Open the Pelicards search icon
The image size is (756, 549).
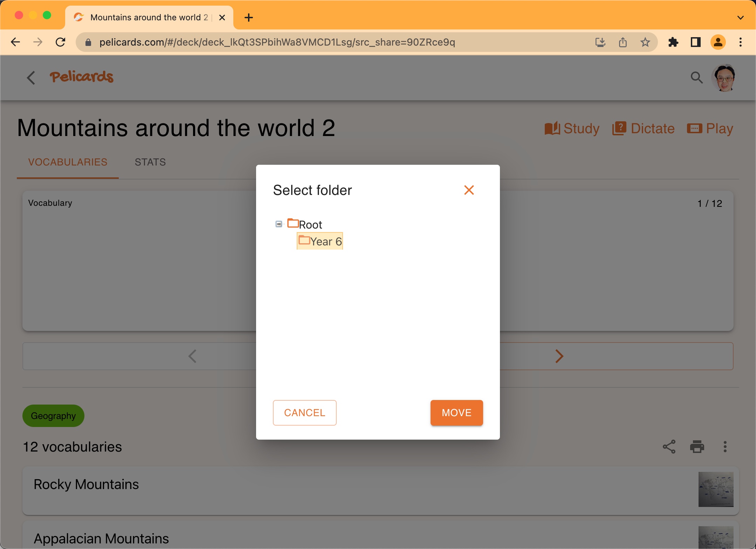pos(696,77)
